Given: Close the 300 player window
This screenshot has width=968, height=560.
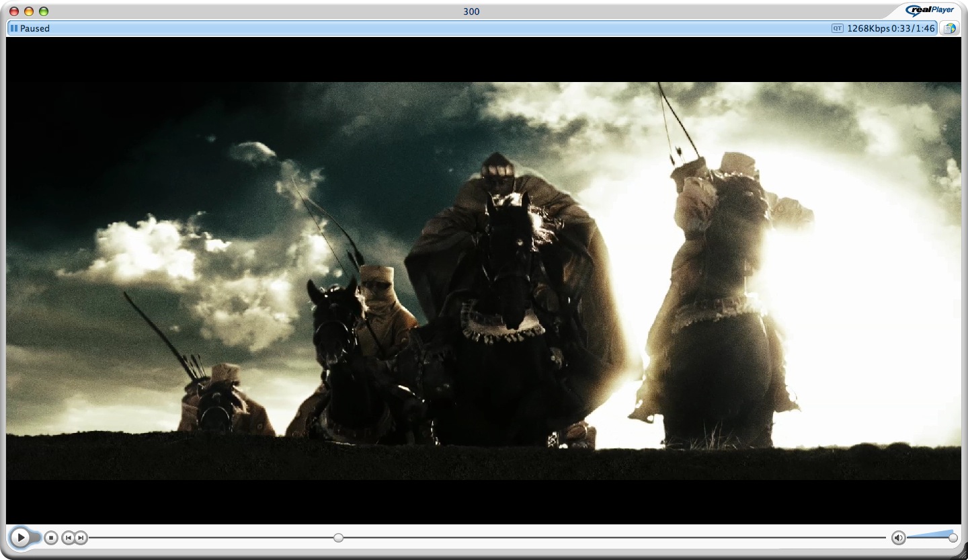Looking at the screenshot, I should pyautogui.click(x=13, y=11).
